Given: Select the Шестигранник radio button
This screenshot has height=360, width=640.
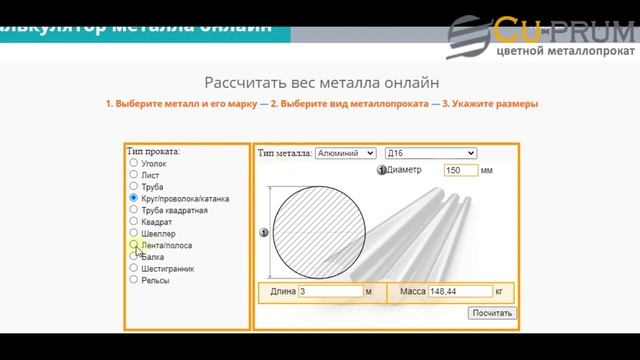Looking at the screenshot, I should pyautogui.click(x=133, y=268).
